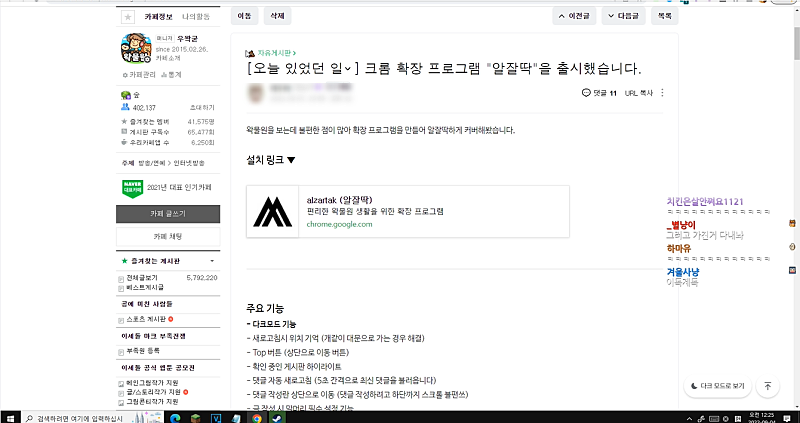
Task: Show hidden system tray icons chevron
Action: click(690, 418)
